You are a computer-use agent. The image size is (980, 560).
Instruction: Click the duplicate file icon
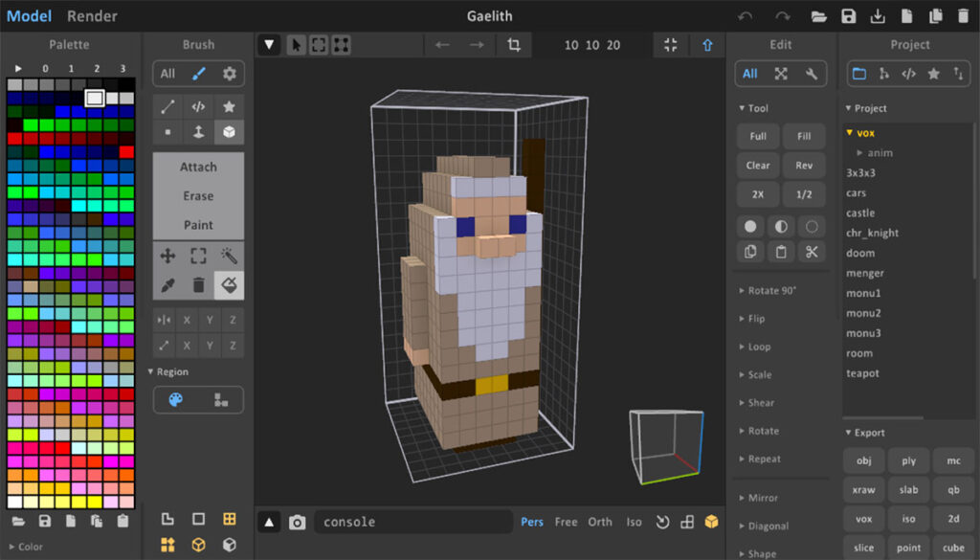point(936,16)
